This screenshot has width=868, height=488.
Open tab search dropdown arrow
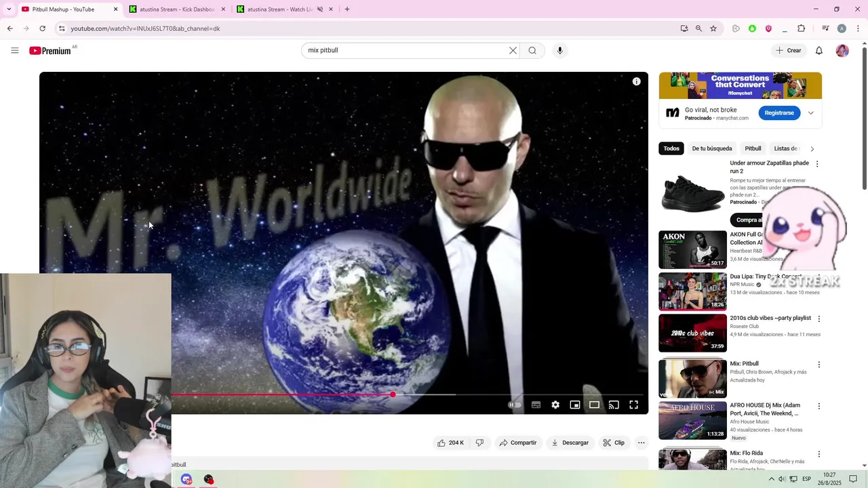click(x=9, y=9)
